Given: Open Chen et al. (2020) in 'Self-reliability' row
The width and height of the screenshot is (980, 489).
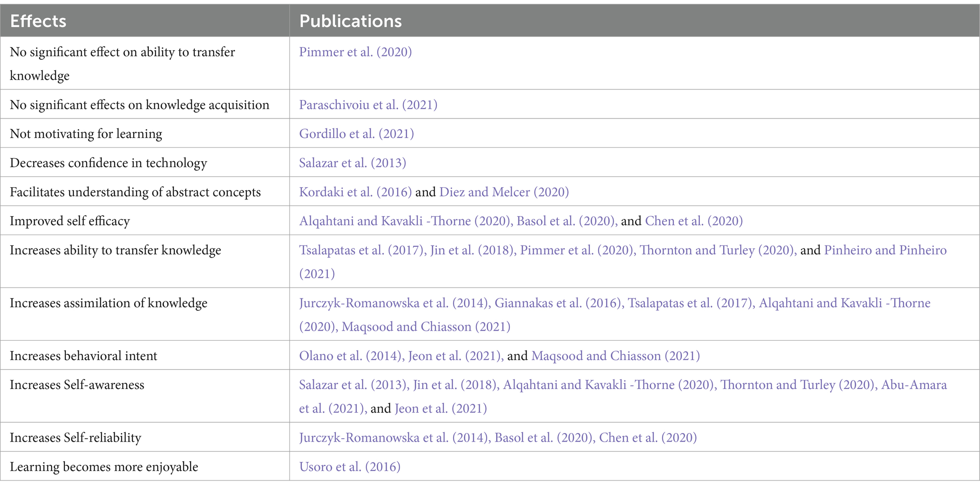Looking at the screenshot, I should pyautogui.click(x=648, y=438).
